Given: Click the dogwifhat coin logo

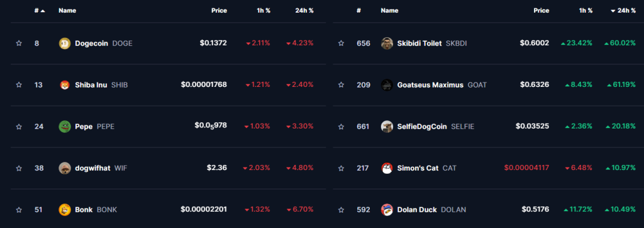Looking at the screenshot, I should point(65,168).
